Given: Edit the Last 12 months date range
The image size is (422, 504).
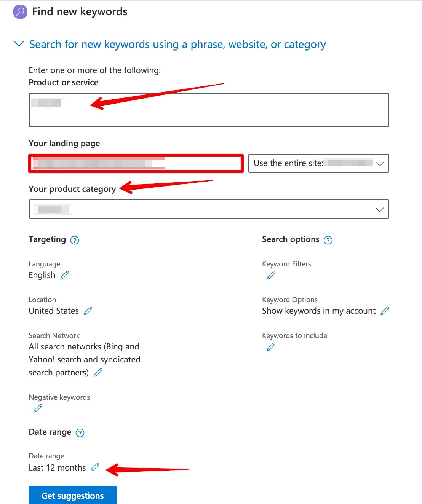Looking at the screenshot, I should point(95,467).
